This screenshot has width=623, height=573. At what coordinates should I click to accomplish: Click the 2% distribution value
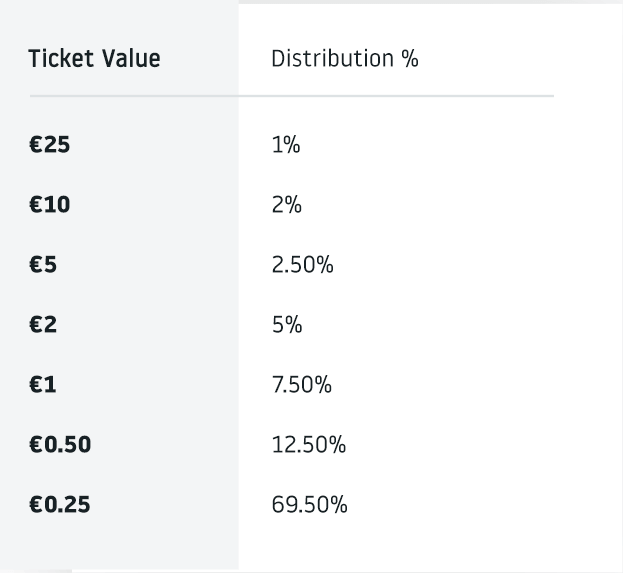point(286,205)
